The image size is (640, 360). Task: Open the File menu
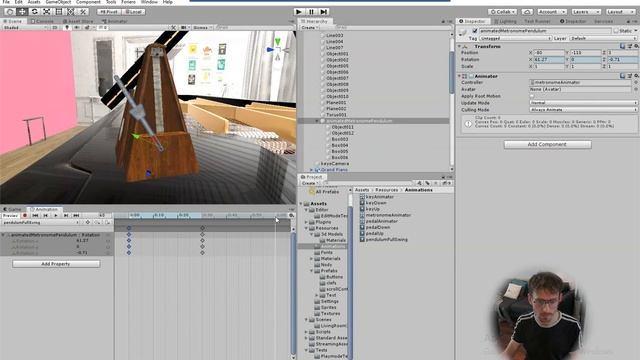coord(6,2)
